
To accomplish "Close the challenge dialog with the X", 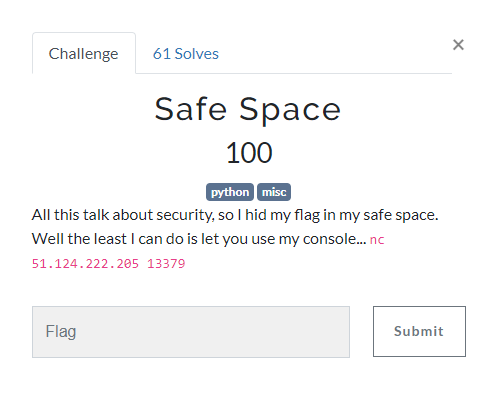I will (458, 45).
